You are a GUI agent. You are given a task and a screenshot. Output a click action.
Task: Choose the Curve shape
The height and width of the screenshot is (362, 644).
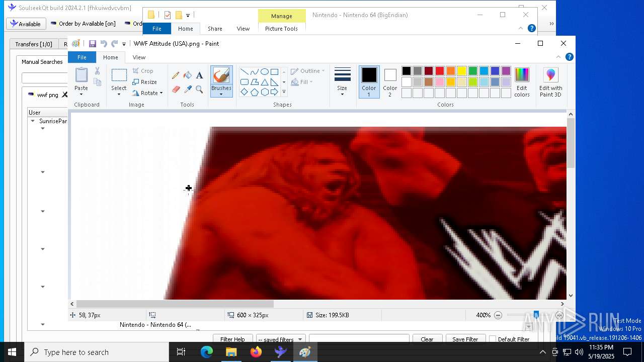(254, 71)
